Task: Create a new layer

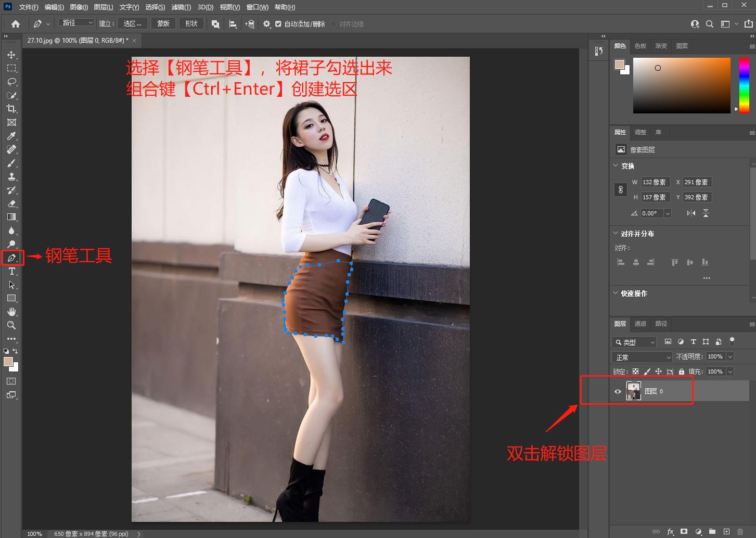Action: tap(726, 532)
